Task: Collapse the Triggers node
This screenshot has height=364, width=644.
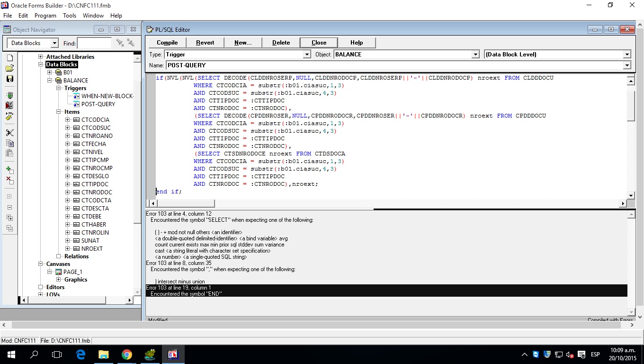Action: 59,88
